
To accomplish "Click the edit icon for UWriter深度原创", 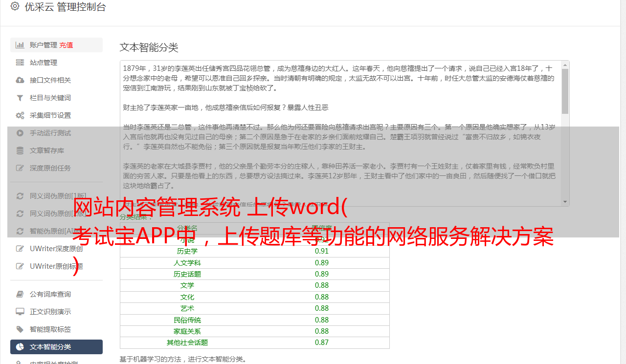I will pyautogui.click(x=20, y=249).
